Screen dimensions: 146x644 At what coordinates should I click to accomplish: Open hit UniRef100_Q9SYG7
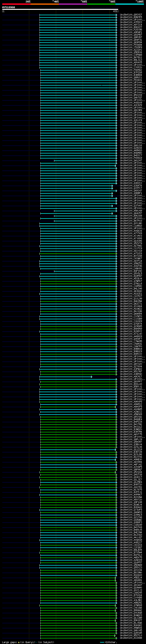(131, 15)
